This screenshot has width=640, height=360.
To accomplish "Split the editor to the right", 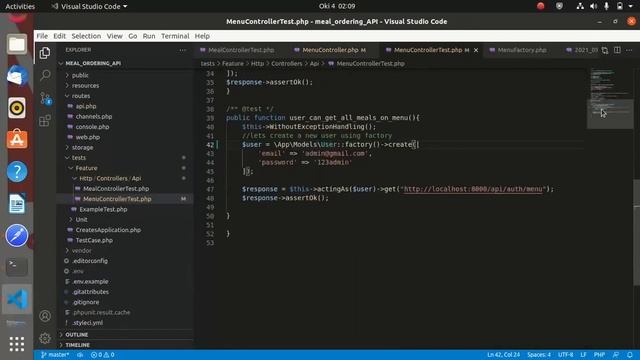I will [x=617, y=50].
